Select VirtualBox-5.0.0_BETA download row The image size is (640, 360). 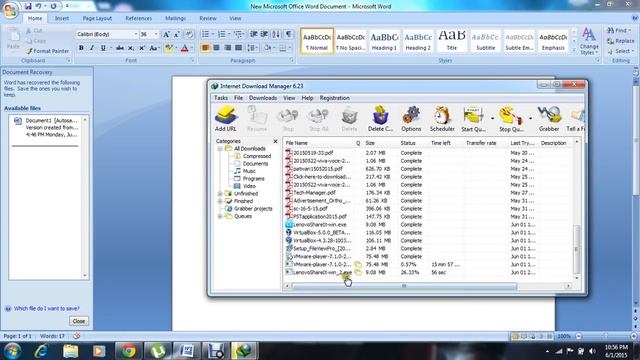point(429,233)
